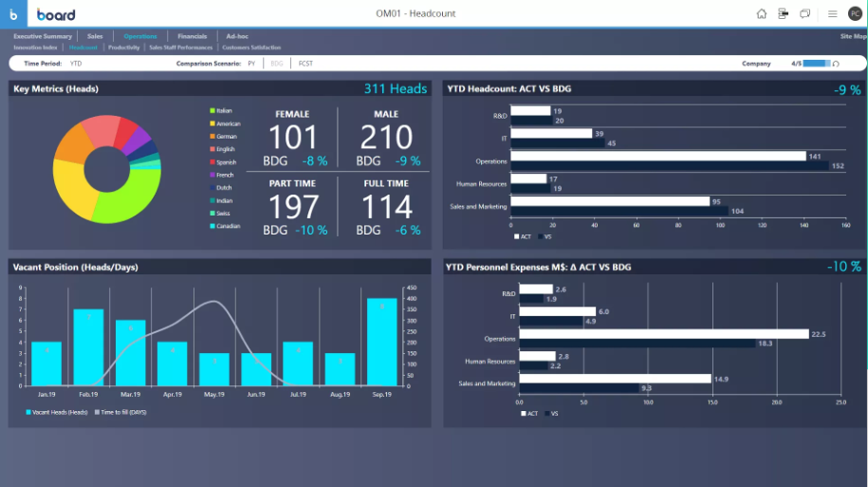
Task: Toggle VS legend in Personnel Expenses chart
Action: coord(551,413)
